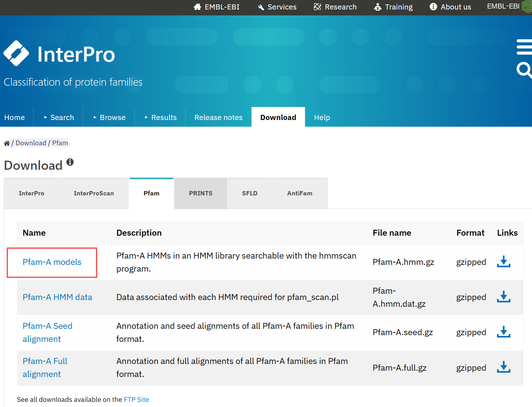Open the Pfam-A Full alignment link

click(x=45, y=368)
